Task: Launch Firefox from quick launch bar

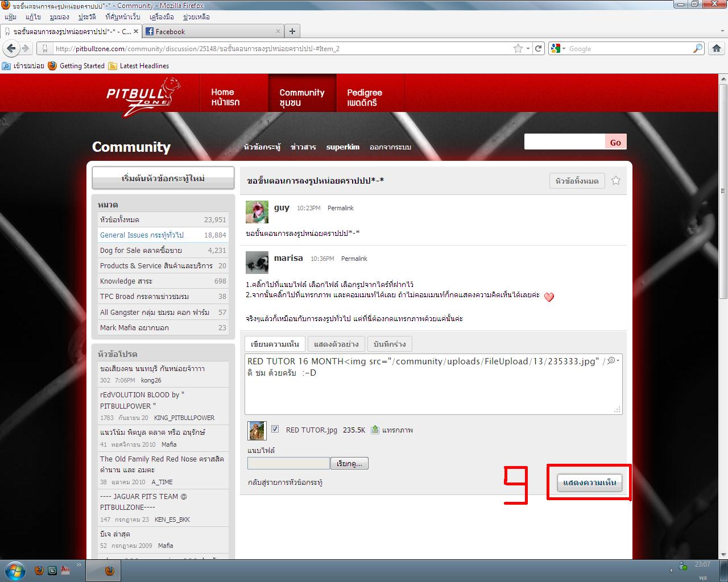Action: tap(39, 570)
